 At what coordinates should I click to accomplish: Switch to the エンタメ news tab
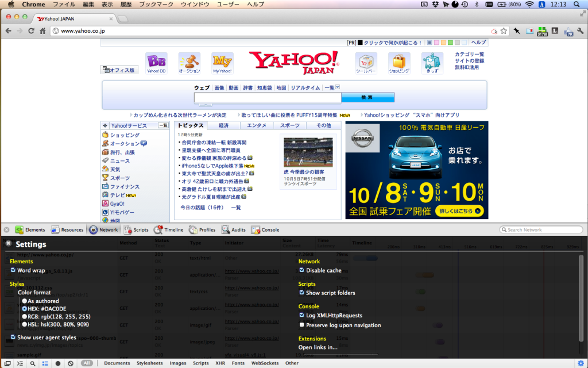[x=257, y=125]
